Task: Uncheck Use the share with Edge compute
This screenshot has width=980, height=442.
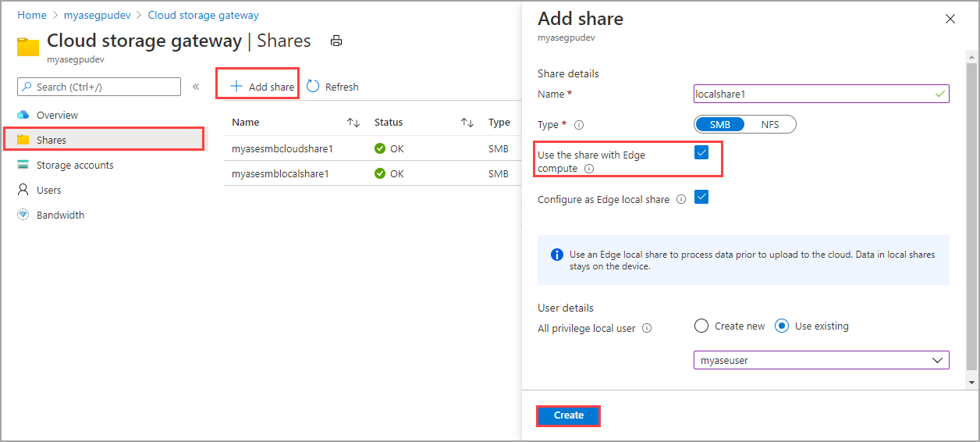Action: click(x=701, y=153)
